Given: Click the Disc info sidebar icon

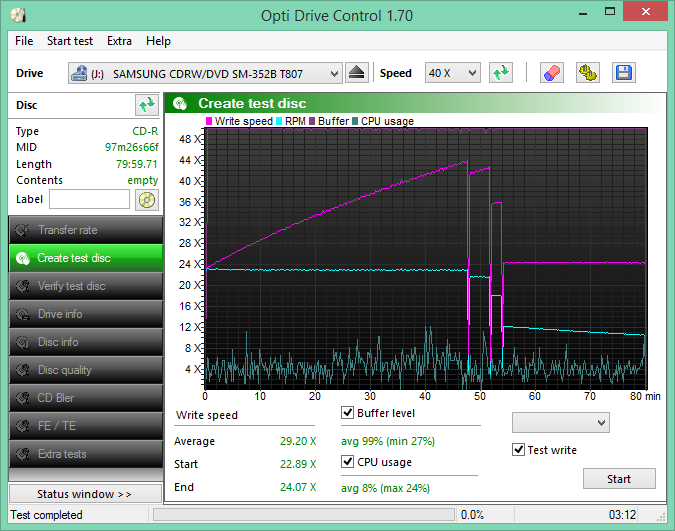Looking at the screenshot, I should coord(22,342).
